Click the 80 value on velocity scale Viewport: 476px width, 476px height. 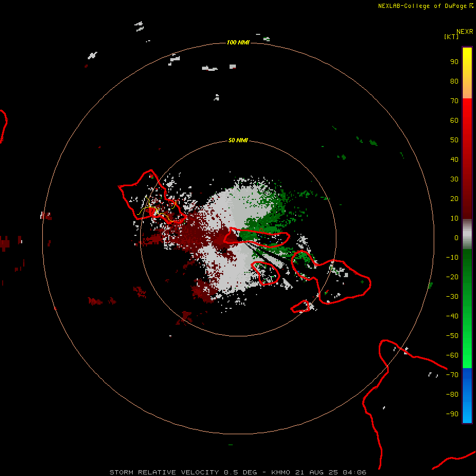click(x=454, y=81)
